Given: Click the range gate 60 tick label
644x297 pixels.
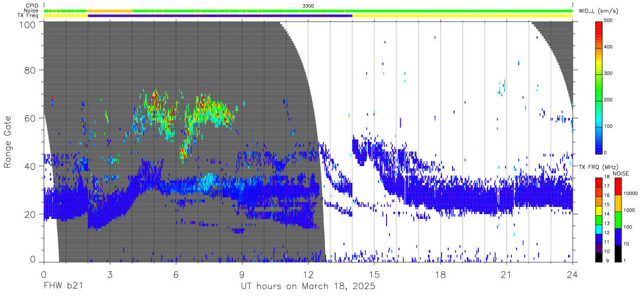Looking at the screenshot, I should pos(29,118).
